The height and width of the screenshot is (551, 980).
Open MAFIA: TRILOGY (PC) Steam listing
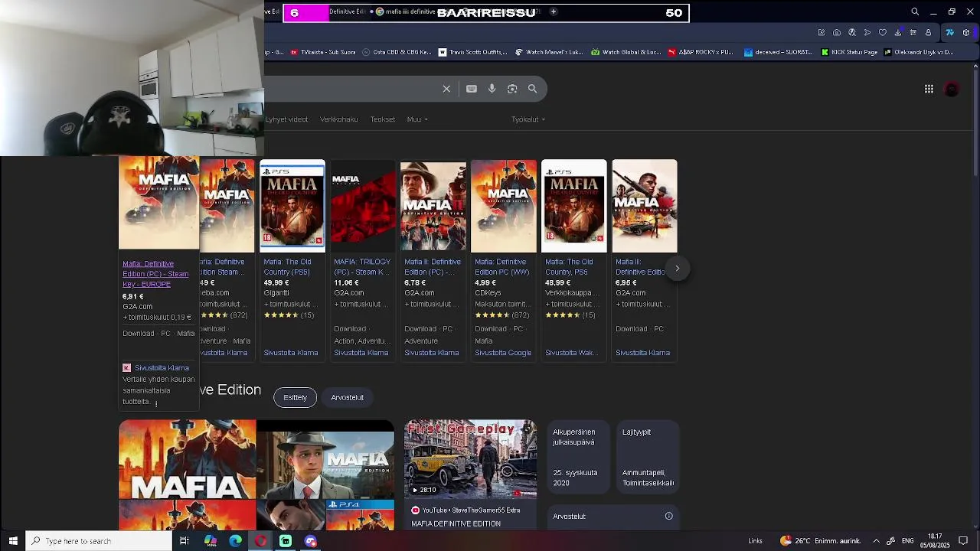coord(362,266)
